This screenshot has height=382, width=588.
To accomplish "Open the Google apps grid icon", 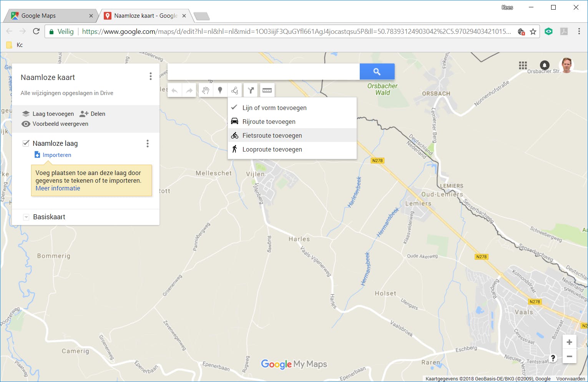I will point(523,65).
